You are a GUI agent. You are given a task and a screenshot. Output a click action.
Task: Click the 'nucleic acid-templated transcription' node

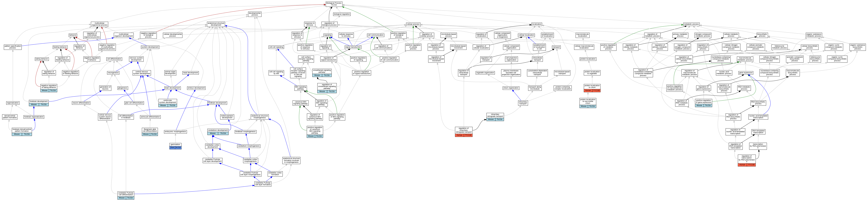758,117
